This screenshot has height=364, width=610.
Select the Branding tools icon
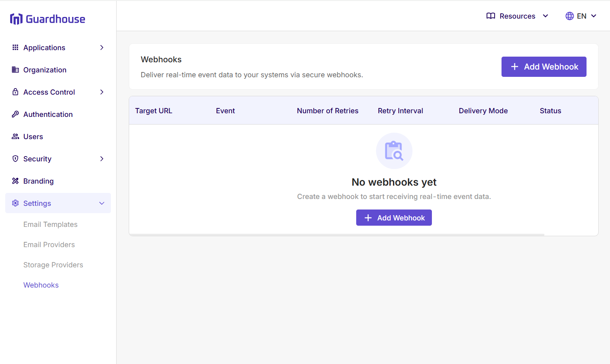coord(15,181)
